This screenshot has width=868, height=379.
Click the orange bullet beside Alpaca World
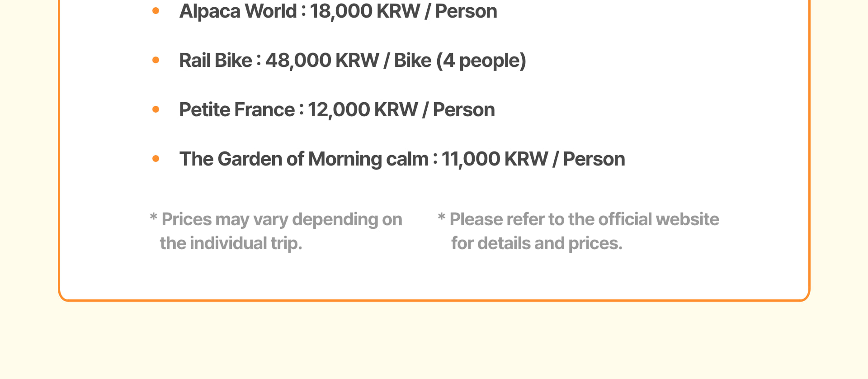click(x=156, y=11)
